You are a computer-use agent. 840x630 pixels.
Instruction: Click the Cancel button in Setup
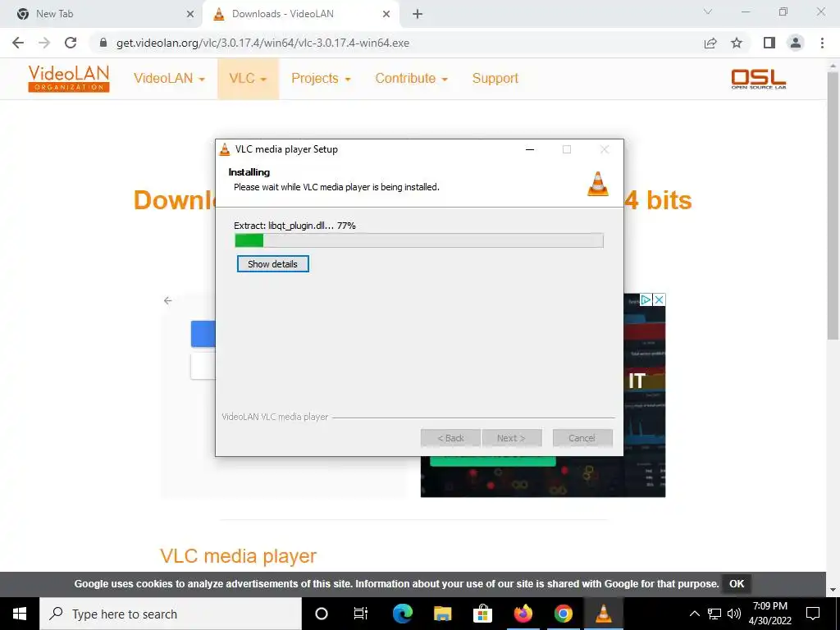pyautogui.click(x=582, y=438)
